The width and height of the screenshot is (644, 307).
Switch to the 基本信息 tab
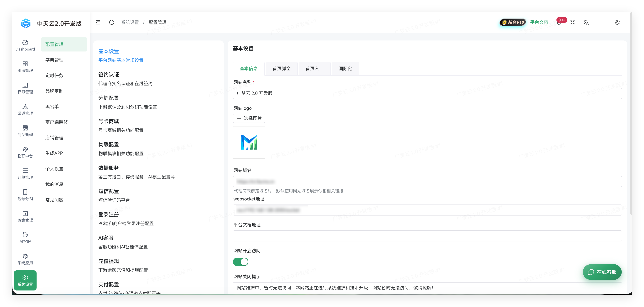pos(249,68)
